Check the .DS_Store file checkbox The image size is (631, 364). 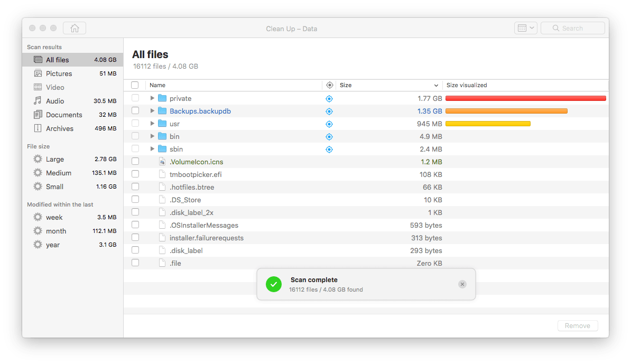click(x=135, y=199)
